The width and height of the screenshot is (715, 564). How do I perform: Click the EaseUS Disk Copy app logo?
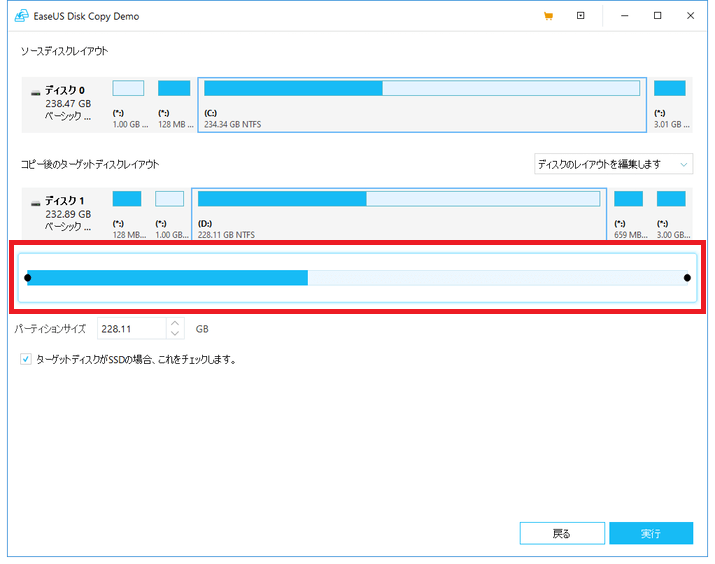pyautogui.click(x=20, y=16)
